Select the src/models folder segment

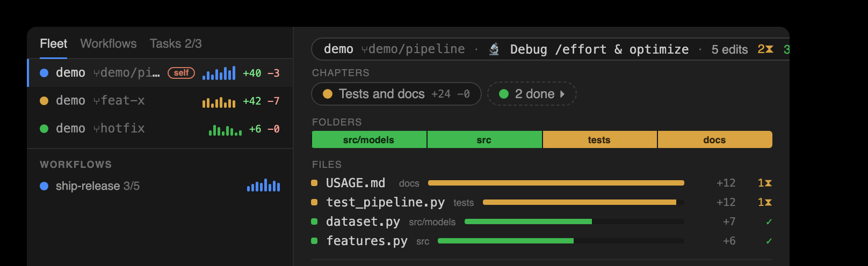[x=369, y=139]
